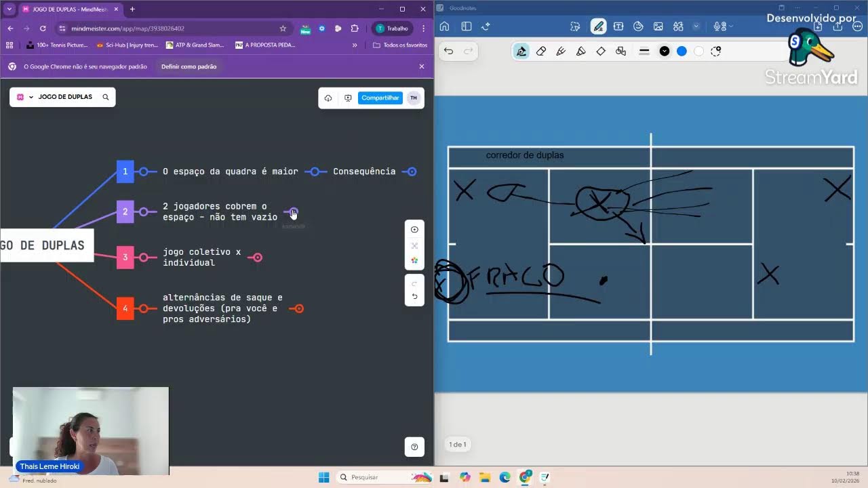Open the colorful style icon in MindMeister panel
The height and width of the screenshot is (488, 868).
(x=414, y=261)
